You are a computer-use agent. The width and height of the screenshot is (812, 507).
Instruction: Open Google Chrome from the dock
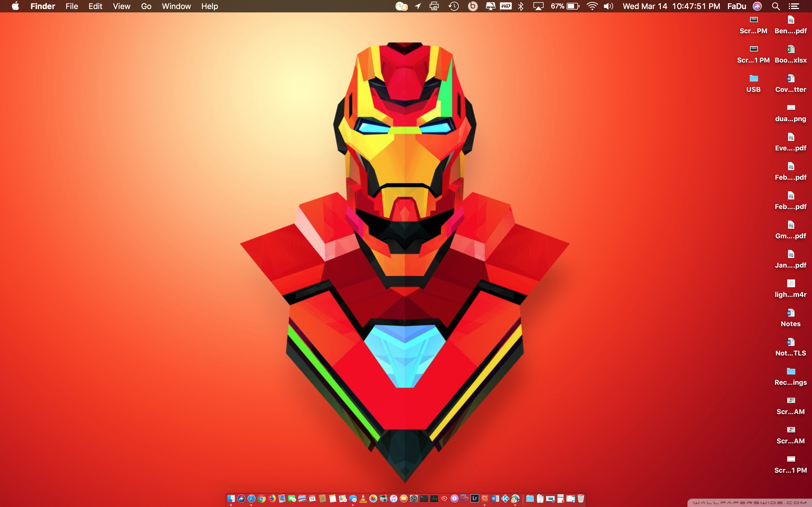(x=262, y=499)
